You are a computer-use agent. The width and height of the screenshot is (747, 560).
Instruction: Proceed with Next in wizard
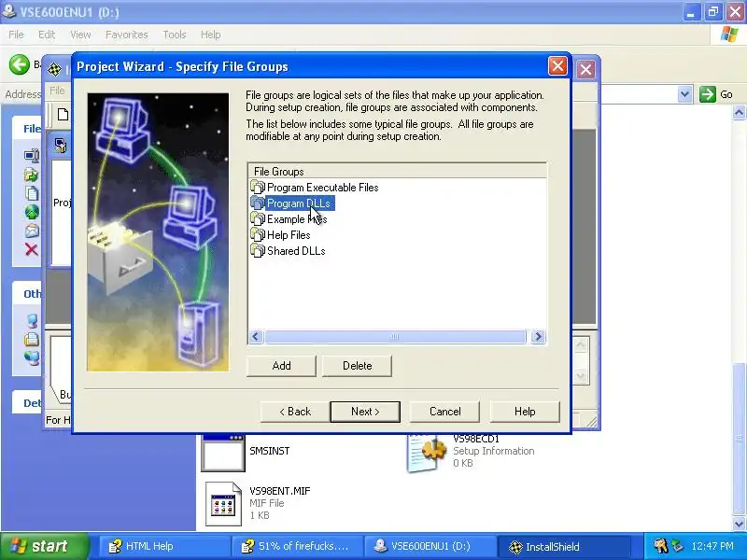(x=365, y=412)
